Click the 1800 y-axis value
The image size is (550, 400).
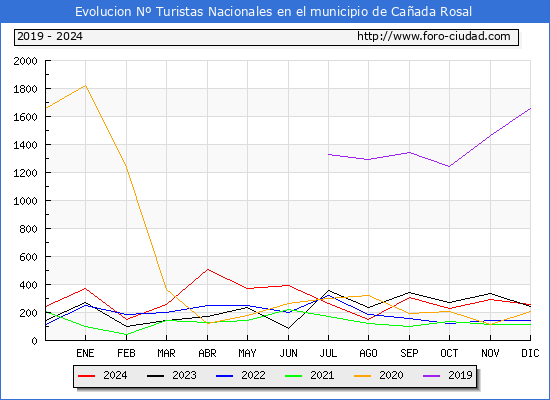[x=25, y=89]
